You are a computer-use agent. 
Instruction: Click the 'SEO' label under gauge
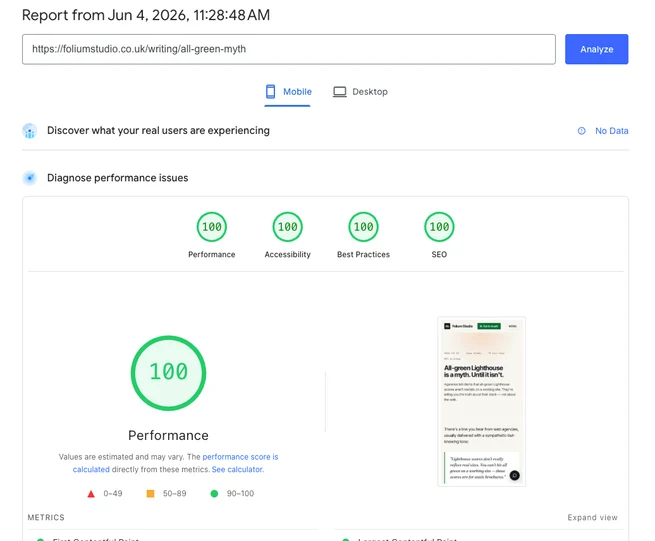tap(439, 254)
